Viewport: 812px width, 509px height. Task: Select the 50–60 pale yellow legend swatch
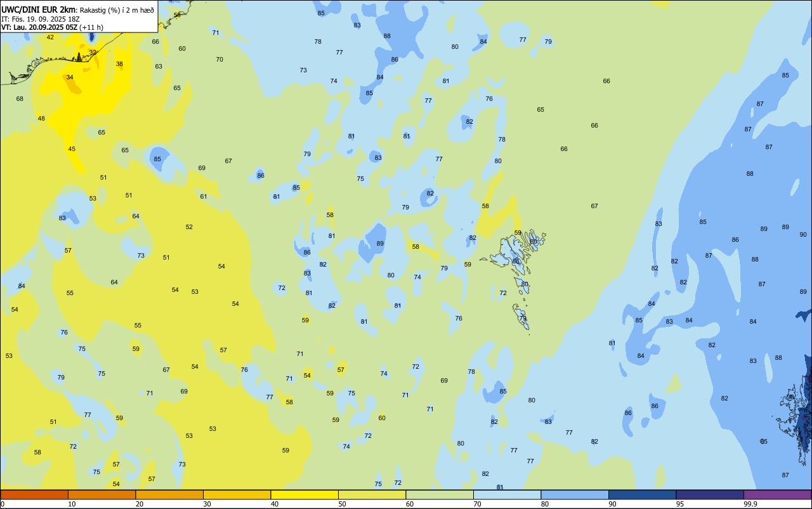click(372, 494)
